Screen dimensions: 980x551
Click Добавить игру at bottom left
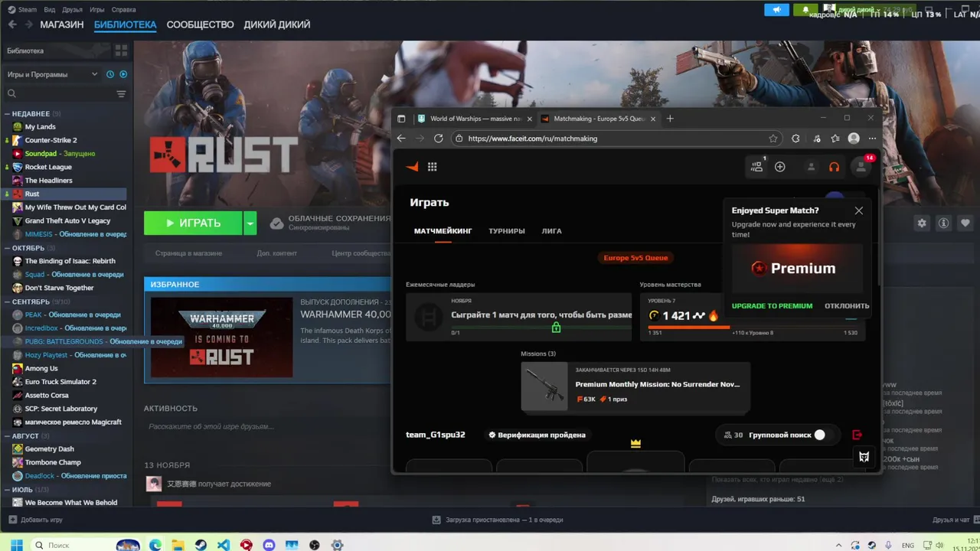pyautogui.click(x=35, y=520)
